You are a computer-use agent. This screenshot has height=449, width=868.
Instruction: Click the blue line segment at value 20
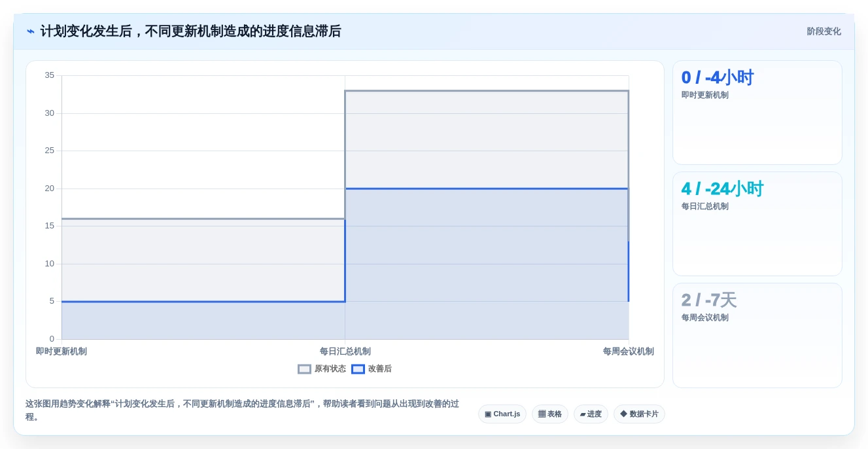[487, 189]
